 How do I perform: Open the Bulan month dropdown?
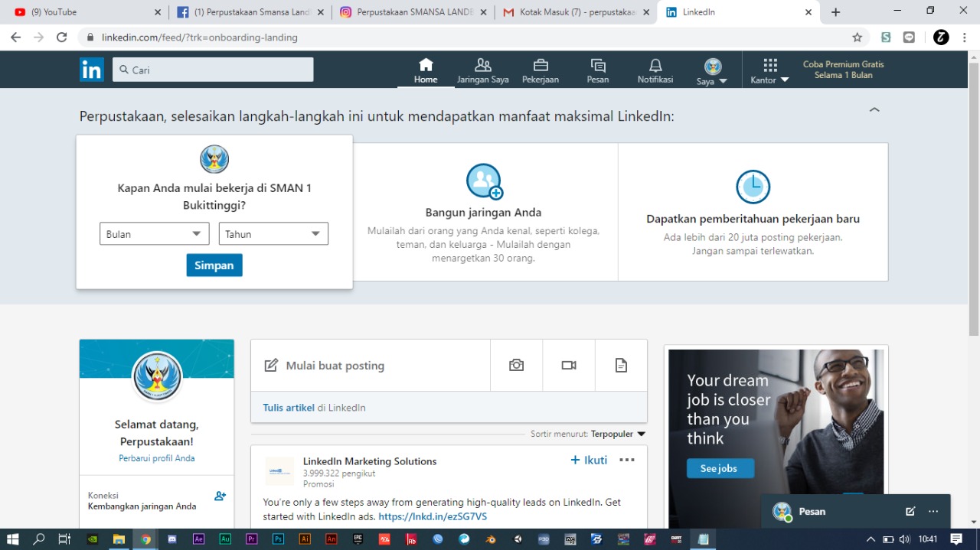pos(154,234)
